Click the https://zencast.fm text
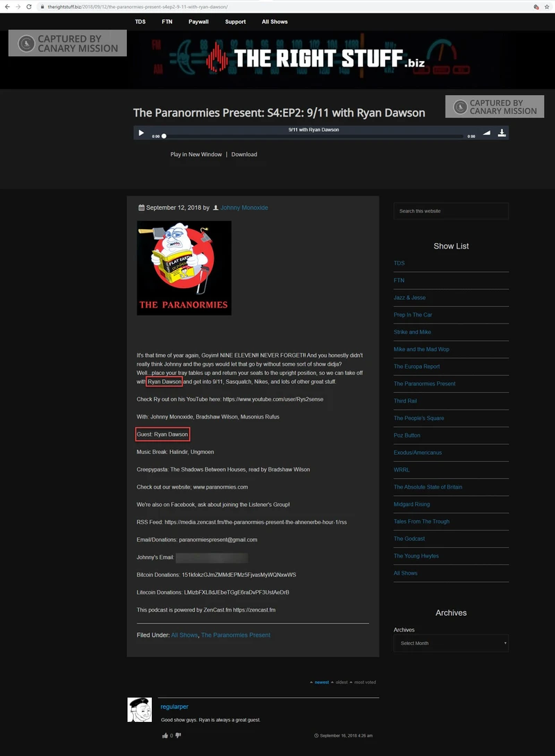This screenshot has width=555, height=756. [x=255, y=610]
